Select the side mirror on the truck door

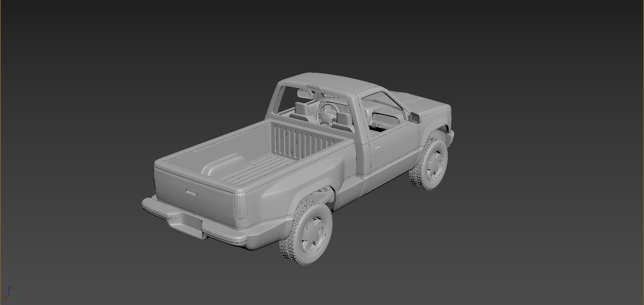click(x=415, y=117)
